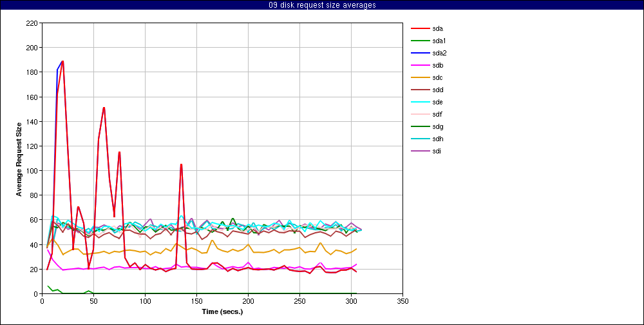Click the chart title '09 disk request size averages'
644x325 pixels.
click(x=321, y=5)
